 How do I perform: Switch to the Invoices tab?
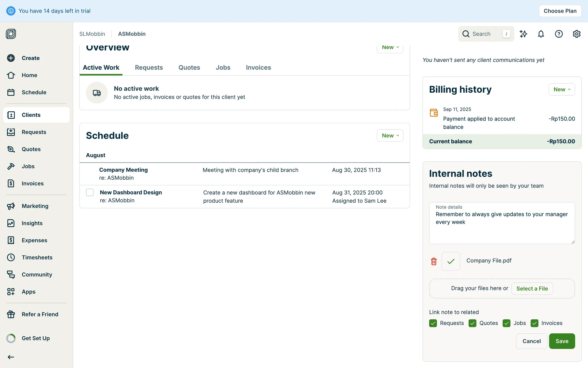pos(258,67)
